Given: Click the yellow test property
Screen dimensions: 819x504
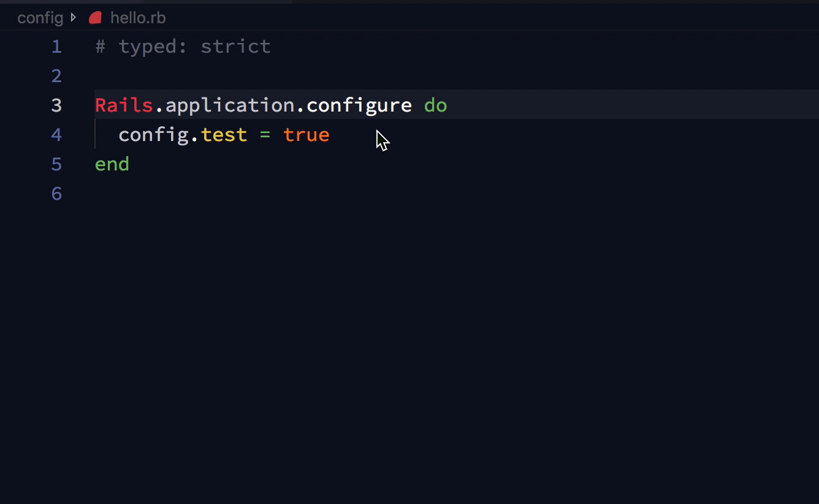Looking at the screenshot, I should tap(224, 135).
